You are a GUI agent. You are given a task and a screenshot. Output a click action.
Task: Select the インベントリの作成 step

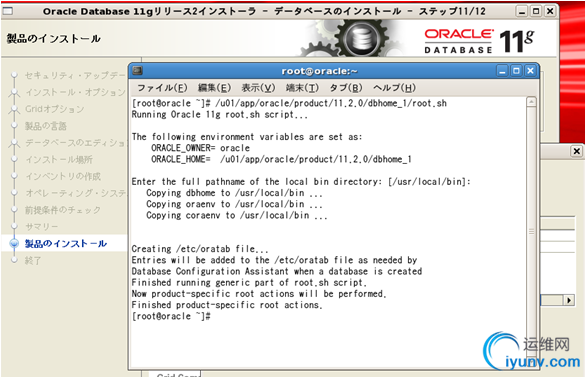pos(63,176)
